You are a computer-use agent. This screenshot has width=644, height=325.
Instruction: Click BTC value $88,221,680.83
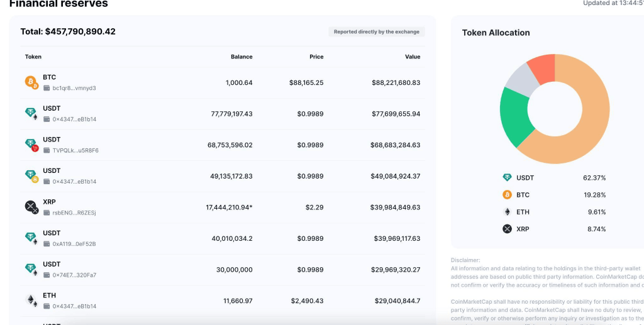pyautogui.click(x=396, y=82)
